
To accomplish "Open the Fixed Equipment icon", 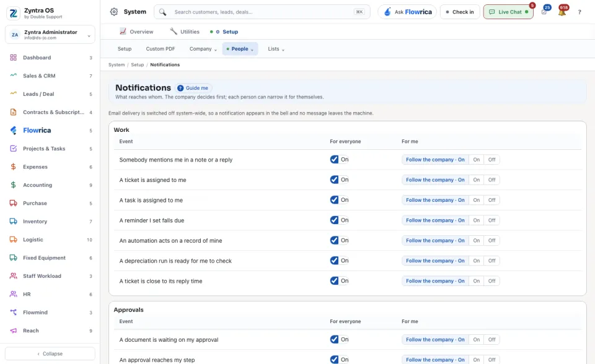I will coord(13,258).
